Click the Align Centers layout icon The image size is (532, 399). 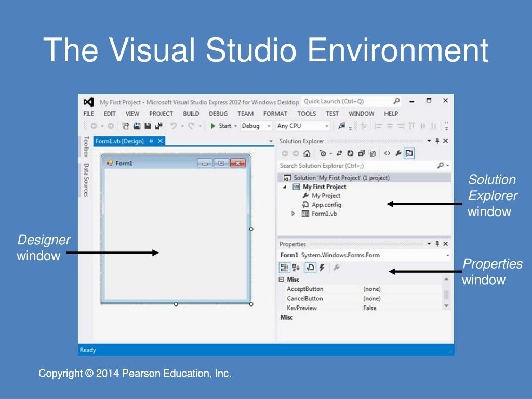390,126
